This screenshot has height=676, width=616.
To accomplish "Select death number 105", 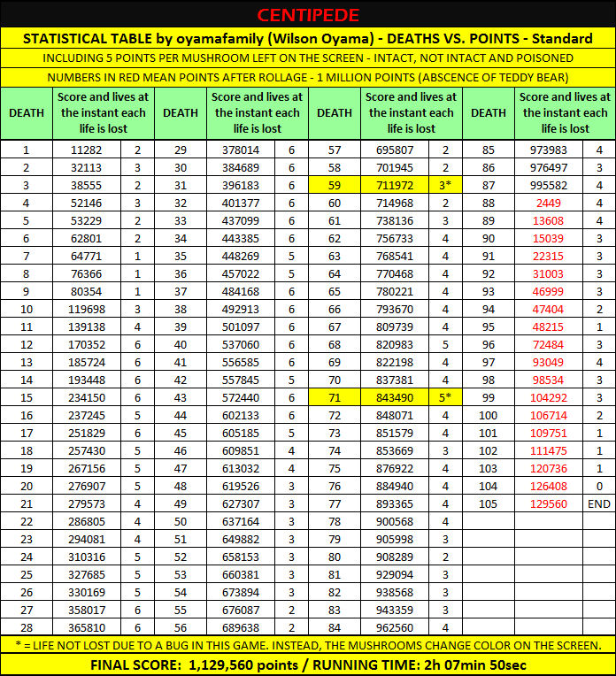I will click(x=488, y=504).
